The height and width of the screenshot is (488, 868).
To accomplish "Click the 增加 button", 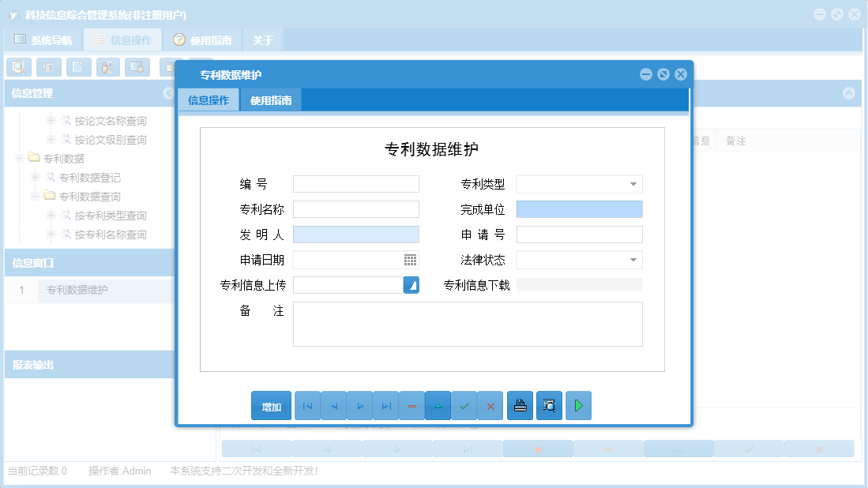I will coord(271,405).
